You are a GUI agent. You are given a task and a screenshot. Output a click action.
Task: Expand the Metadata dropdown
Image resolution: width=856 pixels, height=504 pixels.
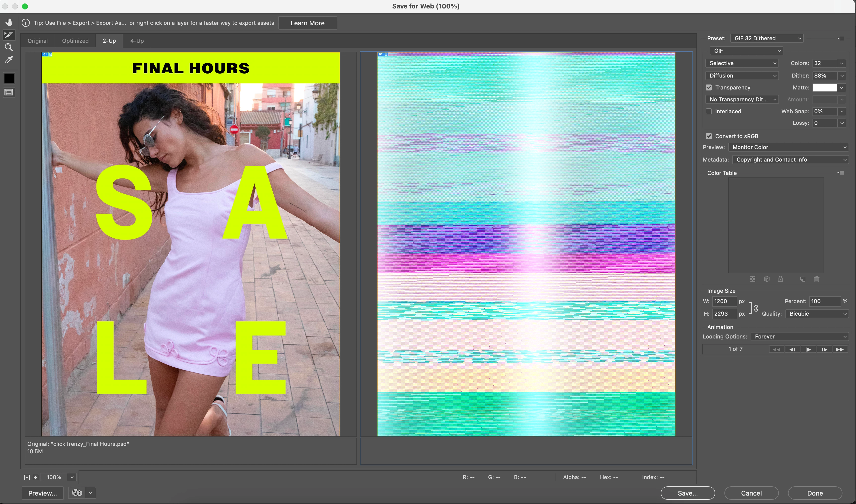pos(790,160)
